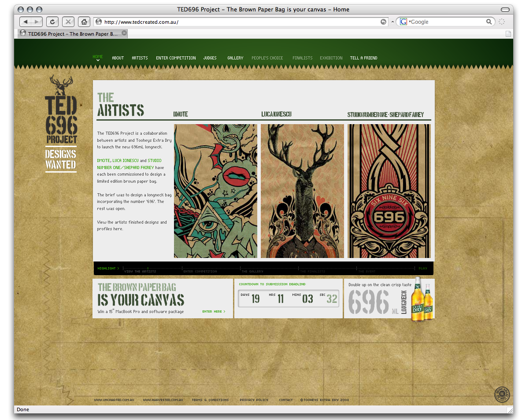Screen dimensions: 522x420
Task: Open Luca Ionescu's stag artwork
Action: pyautogui.click(x=302, y=191)
